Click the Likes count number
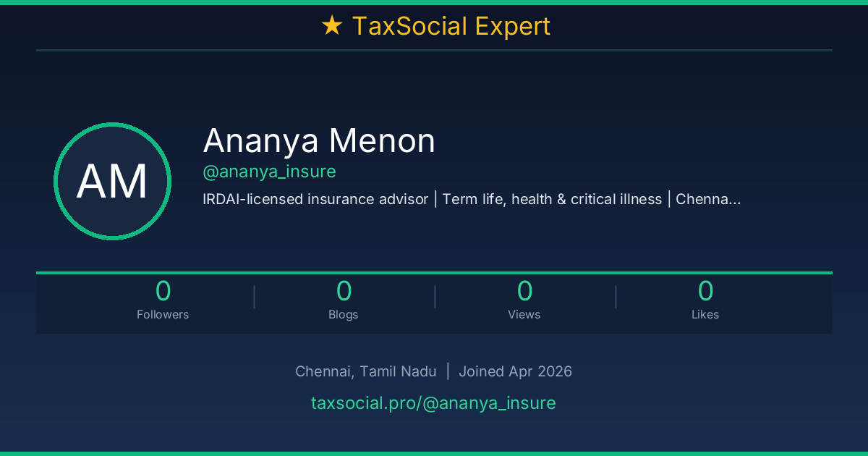868x456 pixels. tap(705, 291)
